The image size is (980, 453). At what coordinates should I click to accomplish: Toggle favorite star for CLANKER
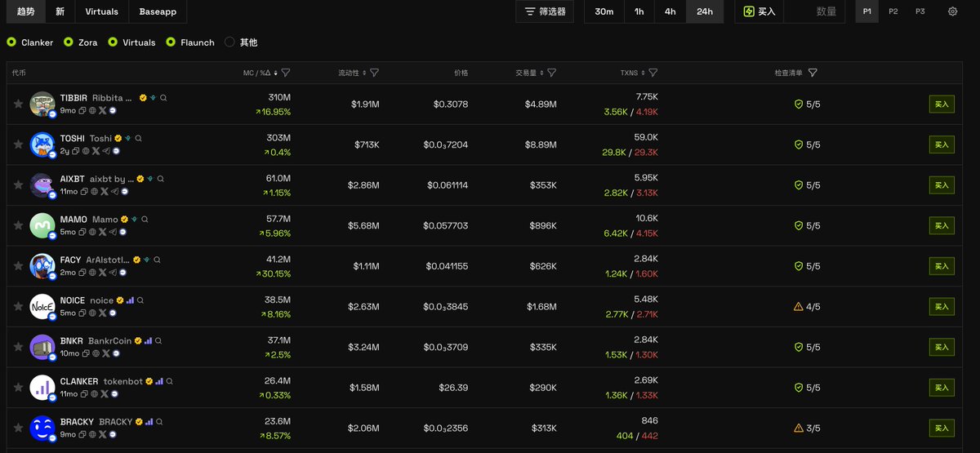18,387
